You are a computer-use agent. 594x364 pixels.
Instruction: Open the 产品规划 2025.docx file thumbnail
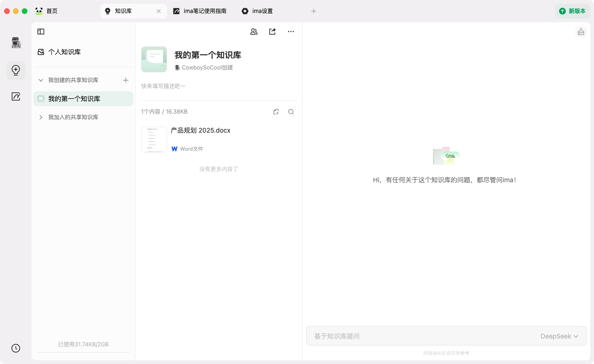tap(154, 140)
